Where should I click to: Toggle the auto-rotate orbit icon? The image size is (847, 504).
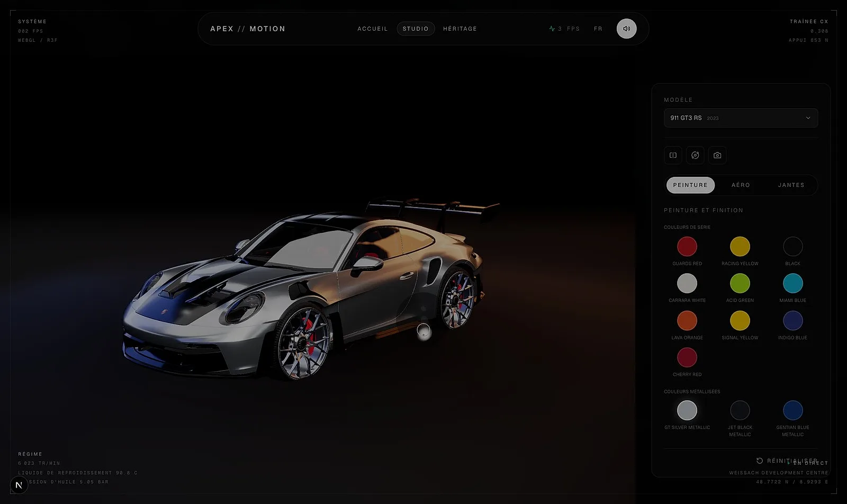(x=695, y=155)
